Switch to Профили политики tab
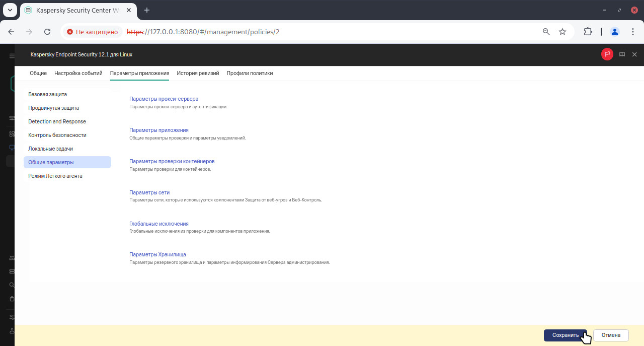Viewport: 644px width, 346px height. (x=250, y=73)
